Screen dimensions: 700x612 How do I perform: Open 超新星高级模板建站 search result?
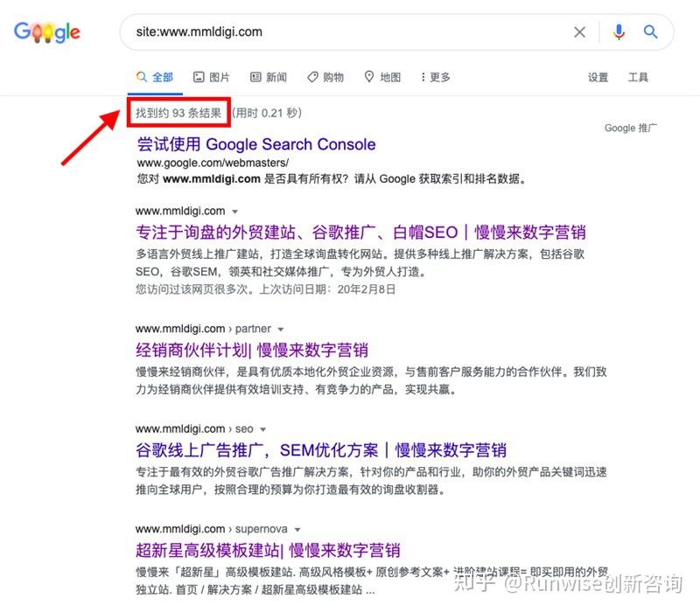tap(268, 551)
